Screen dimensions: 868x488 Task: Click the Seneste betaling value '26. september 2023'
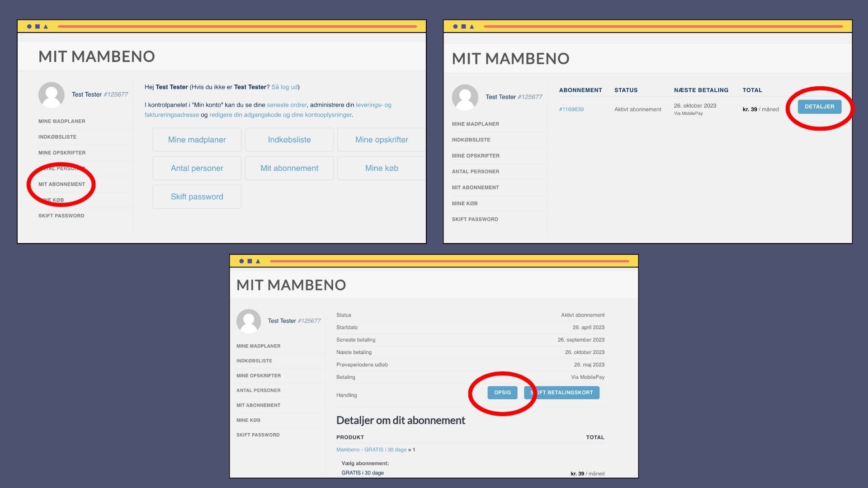click(581, 340)
